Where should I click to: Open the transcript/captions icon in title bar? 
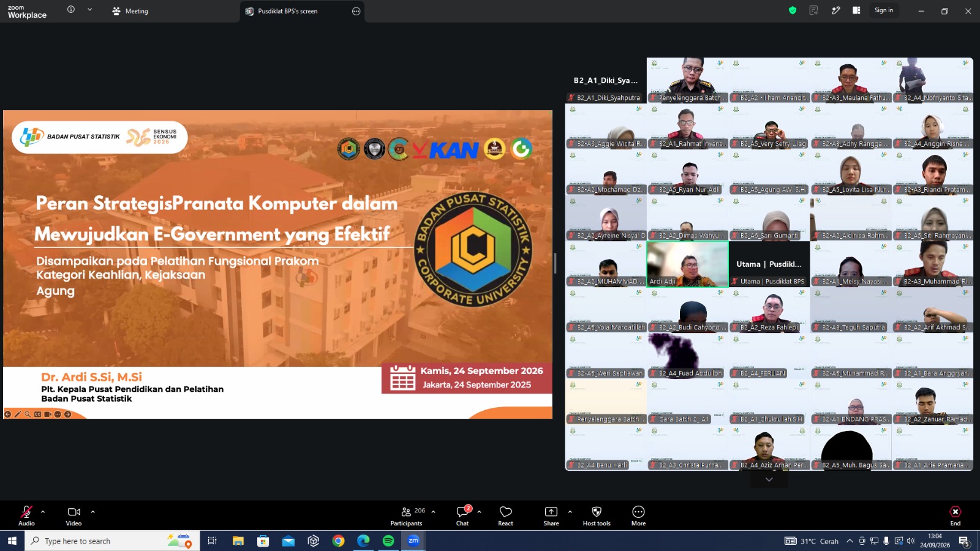(x=814, y=10)
